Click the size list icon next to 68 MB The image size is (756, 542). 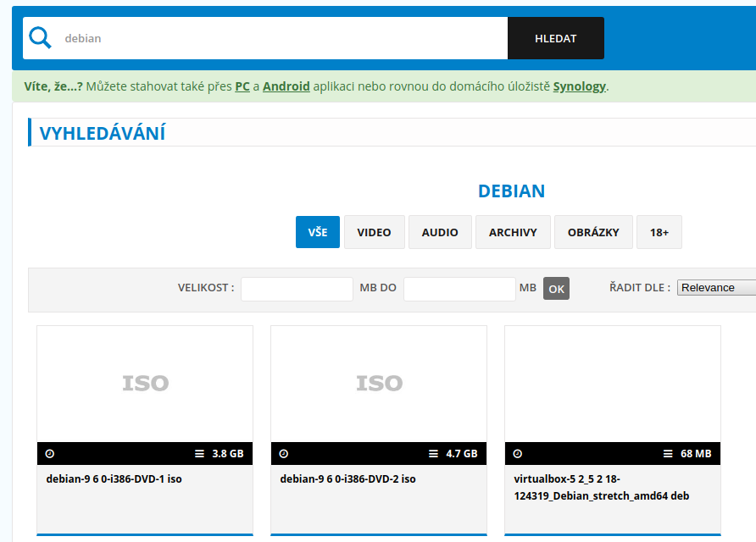(668, 454)
